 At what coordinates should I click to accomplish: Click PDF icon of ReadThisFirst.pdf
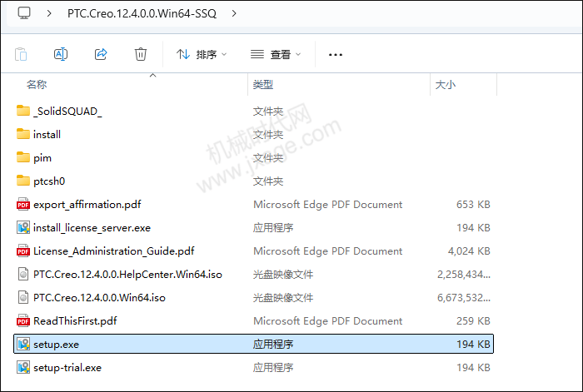pyautogui.click(x=23, y=320)
